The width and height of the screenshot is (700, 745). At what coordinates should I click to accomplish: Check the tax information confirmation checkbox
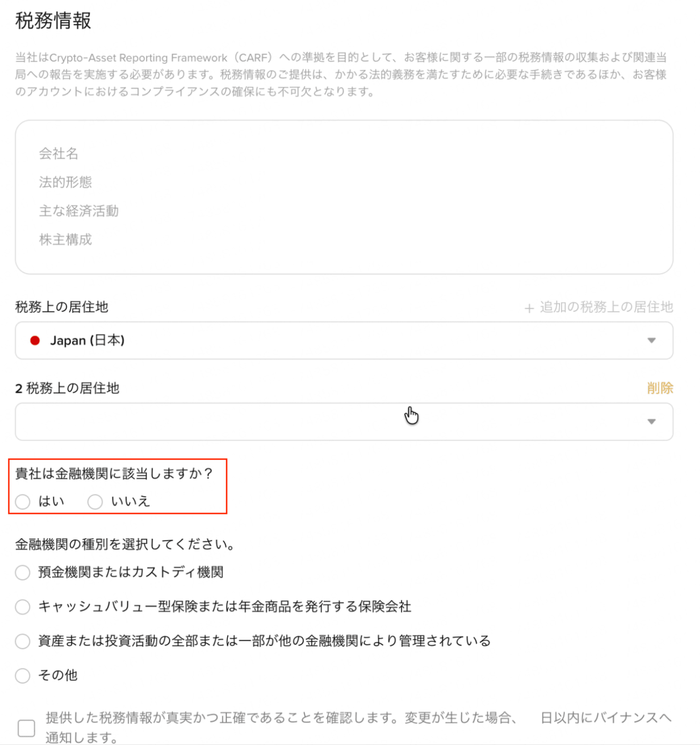click(x=26, y=728)
